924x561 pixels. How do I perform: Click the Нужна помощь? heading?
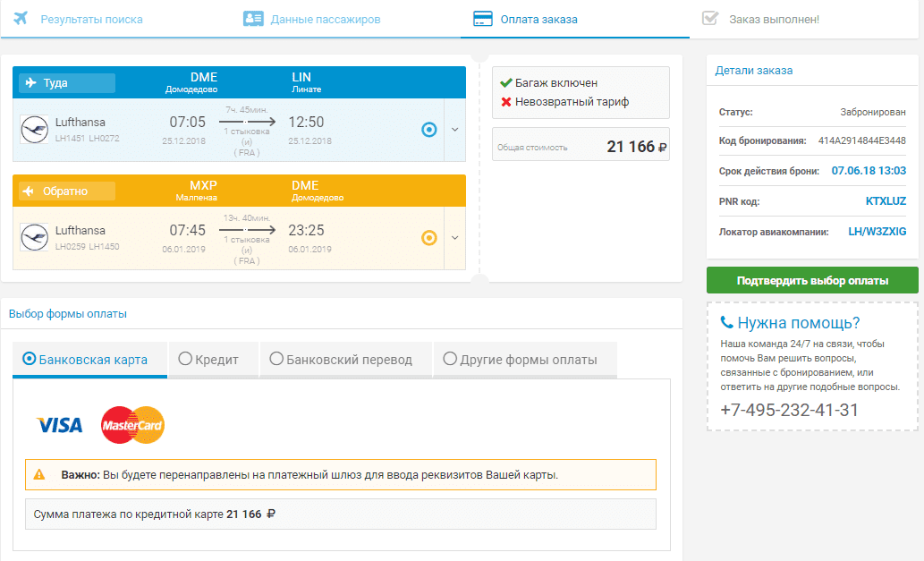tap(798, 323)
